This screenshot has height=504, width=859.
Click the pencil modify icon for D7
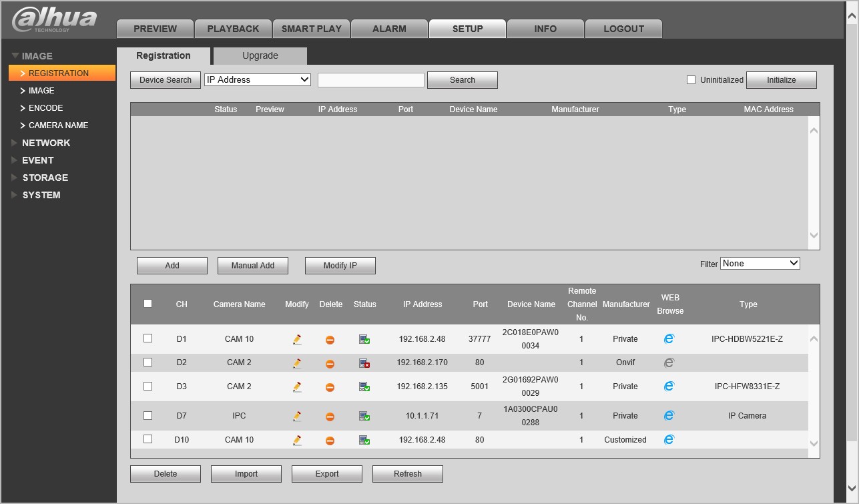click(297, 417)
